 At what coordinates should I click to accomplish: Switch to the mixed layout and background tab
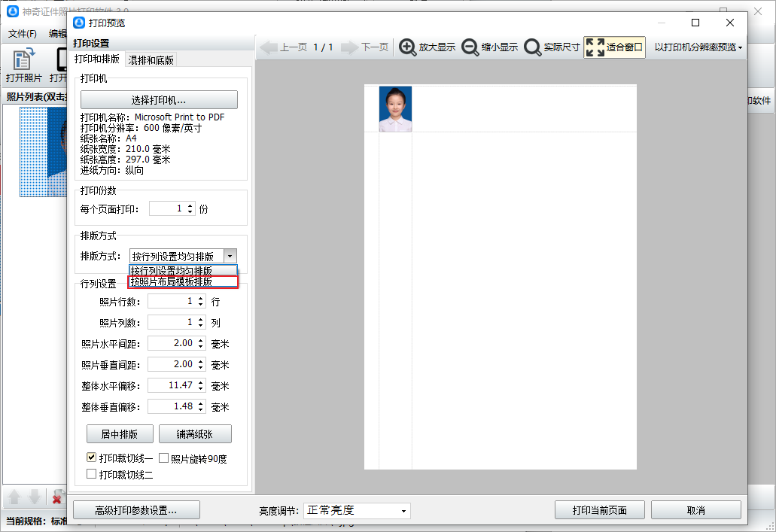151,60
